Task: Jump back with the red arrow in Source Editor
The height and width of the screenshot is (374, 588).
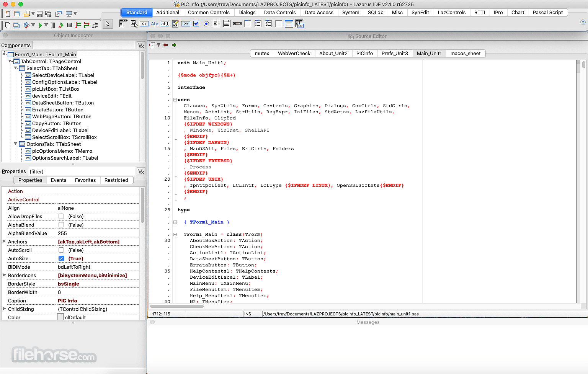Action: pyautogui.click(x=165, y=45)
